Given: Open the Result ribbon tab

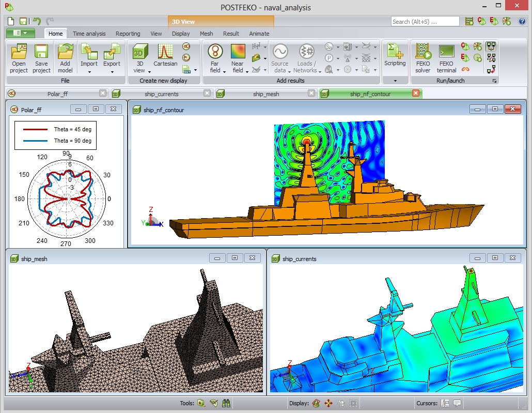Looking at the screenshot, I should (231, 34).
